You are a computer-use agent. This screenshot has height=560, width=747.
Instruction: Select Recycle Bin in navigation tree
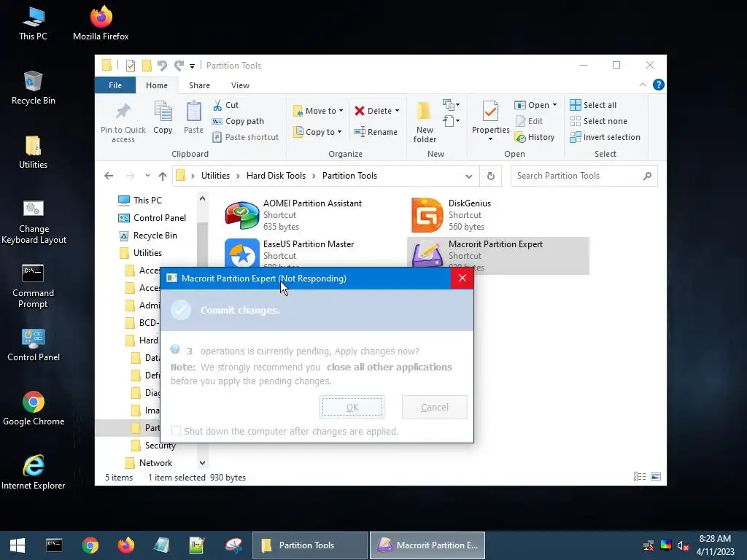click(x=148, y=236)
